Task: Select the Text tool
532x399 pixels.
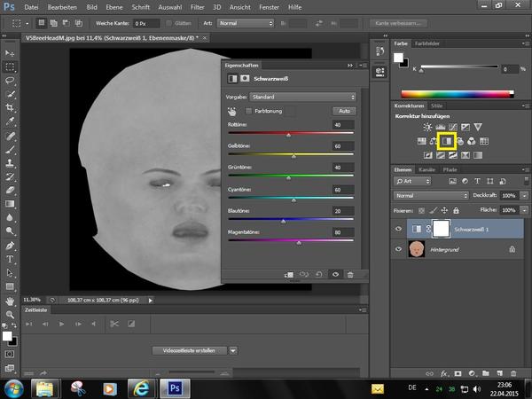Action: [10, 259]
